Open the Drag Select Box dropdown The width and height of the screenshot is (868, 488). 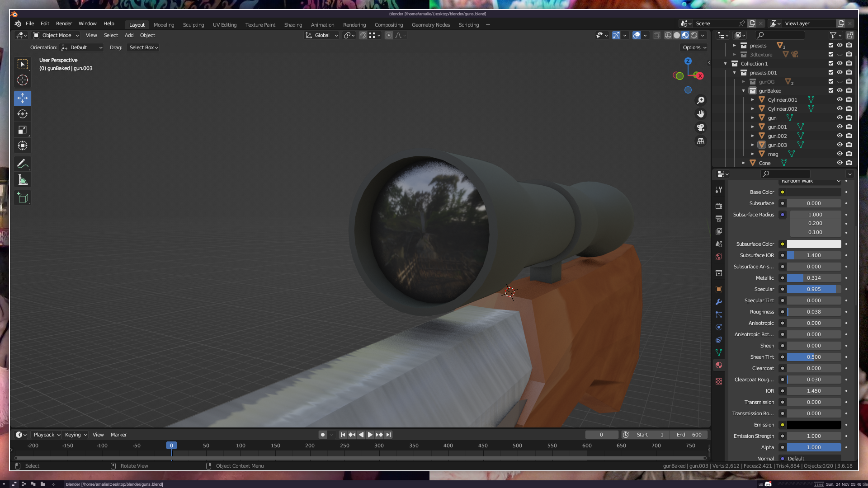point(143,47)
